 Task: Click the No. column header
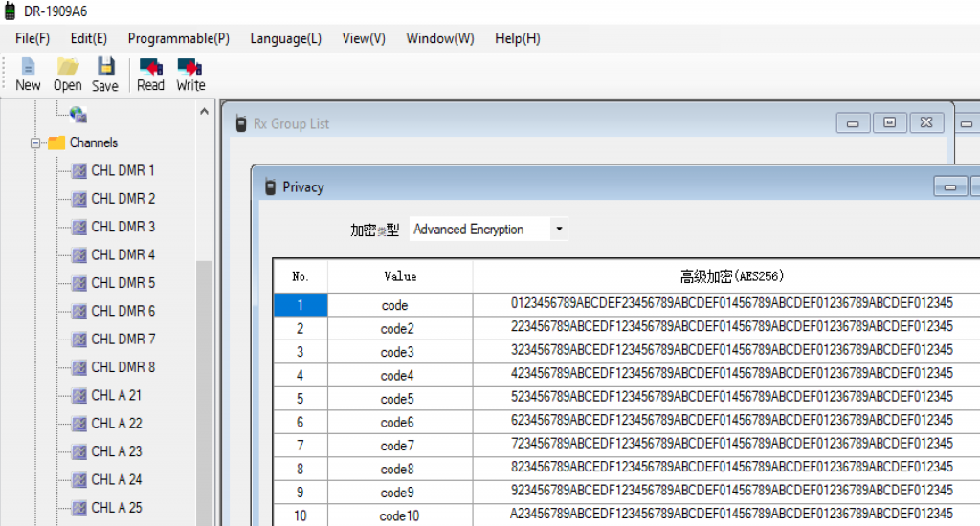click(x=300, y=276)
